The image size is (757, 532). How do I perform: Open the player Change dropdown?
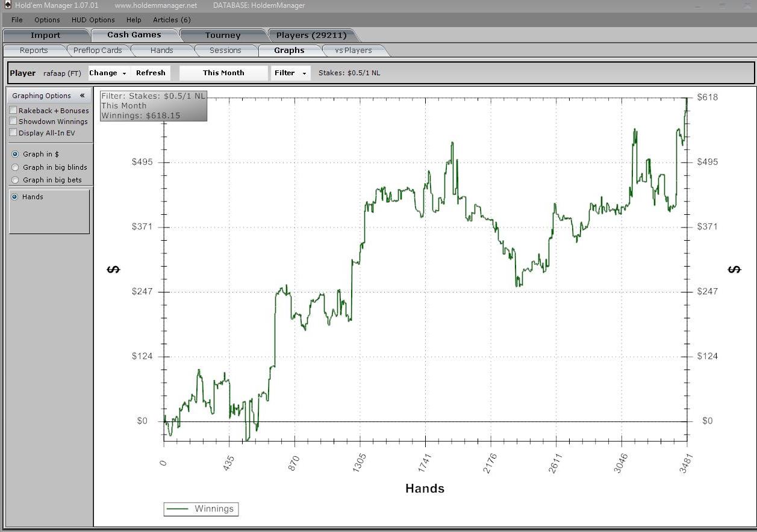click(108, 73)
